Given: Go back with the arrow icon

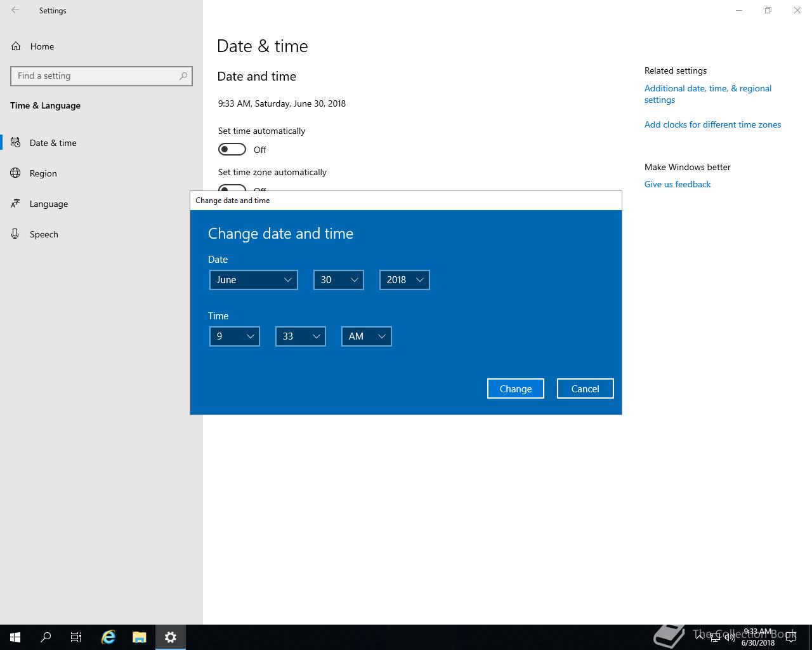Looking at the screenshot, I should click(15, 10).
